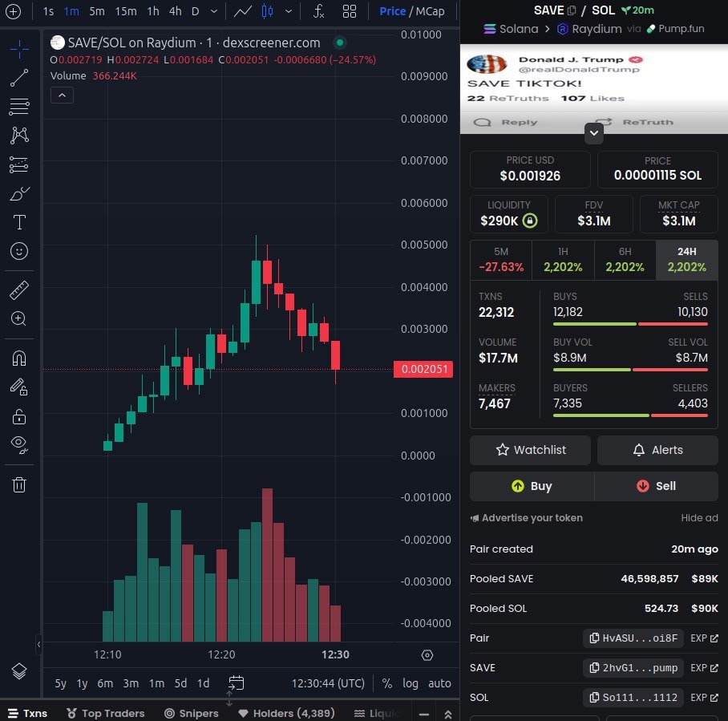Add the pair to Watchlist
728x721 pixels.
530,450
